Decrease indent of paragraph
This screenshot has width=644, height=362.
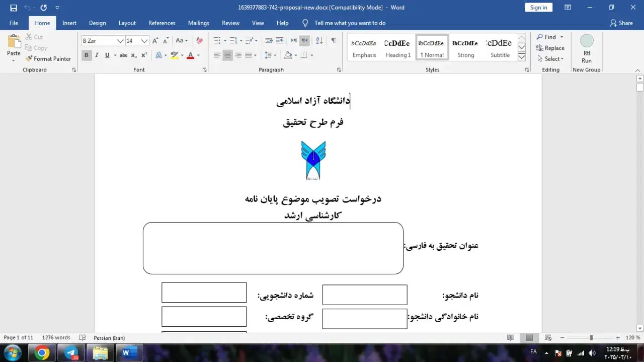[269, 41]
